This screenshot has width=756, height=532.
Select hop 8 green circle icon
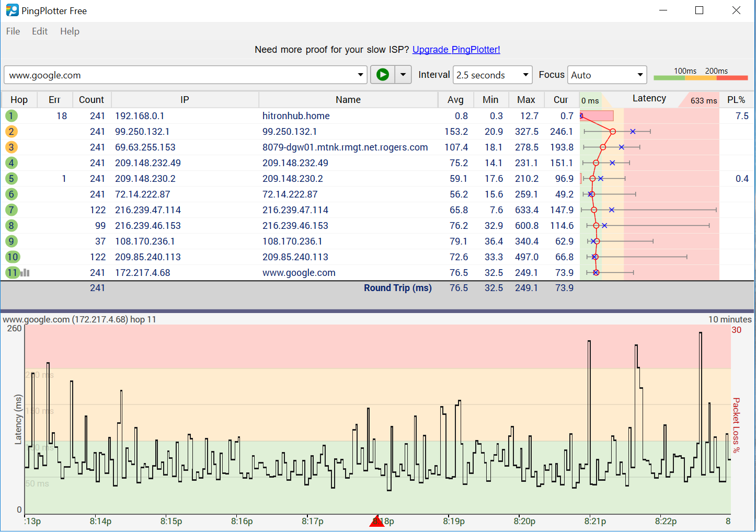[11, 226]
